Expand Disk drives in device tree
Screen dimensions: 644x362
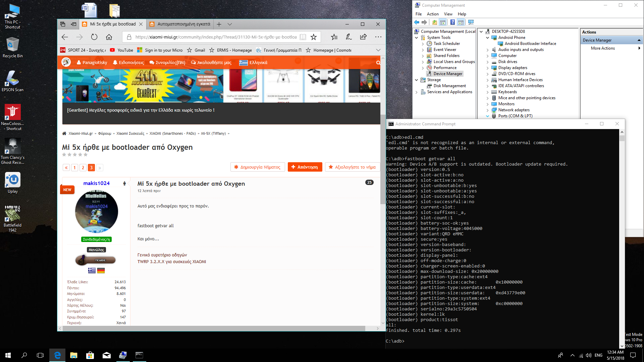tap(488, 62)
